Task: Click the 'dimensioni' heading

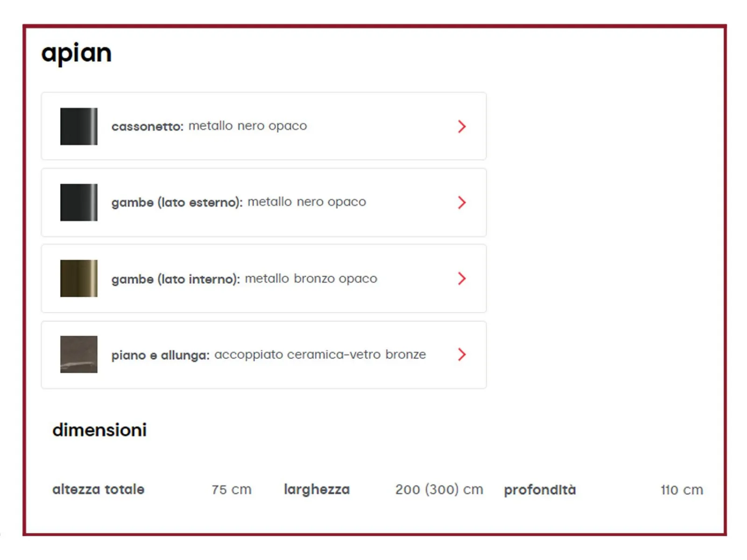Action: [x=99, y=430]
